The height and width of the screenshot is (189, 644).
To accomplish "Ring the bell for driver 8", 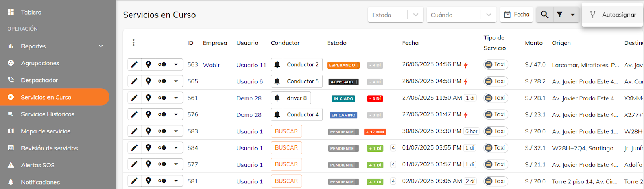I will coord(277,98).
